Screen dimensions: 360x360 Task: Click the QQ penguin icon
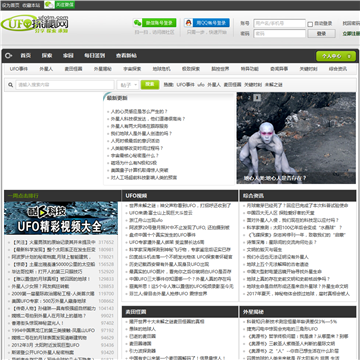click(189, 23)
